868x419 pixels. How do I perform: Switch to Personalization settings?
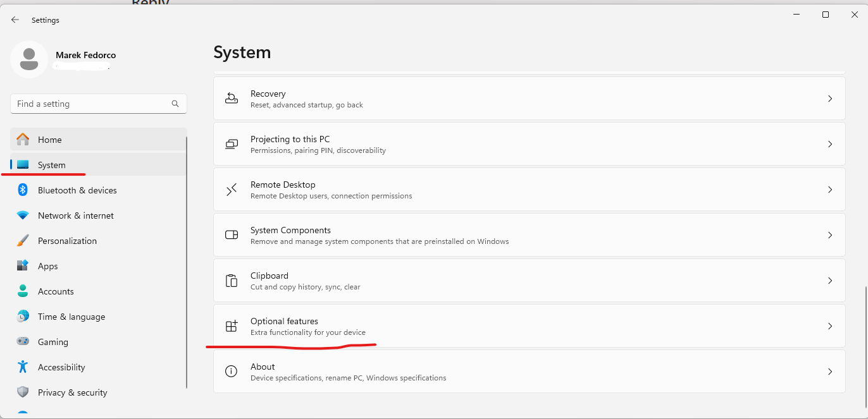98,241
